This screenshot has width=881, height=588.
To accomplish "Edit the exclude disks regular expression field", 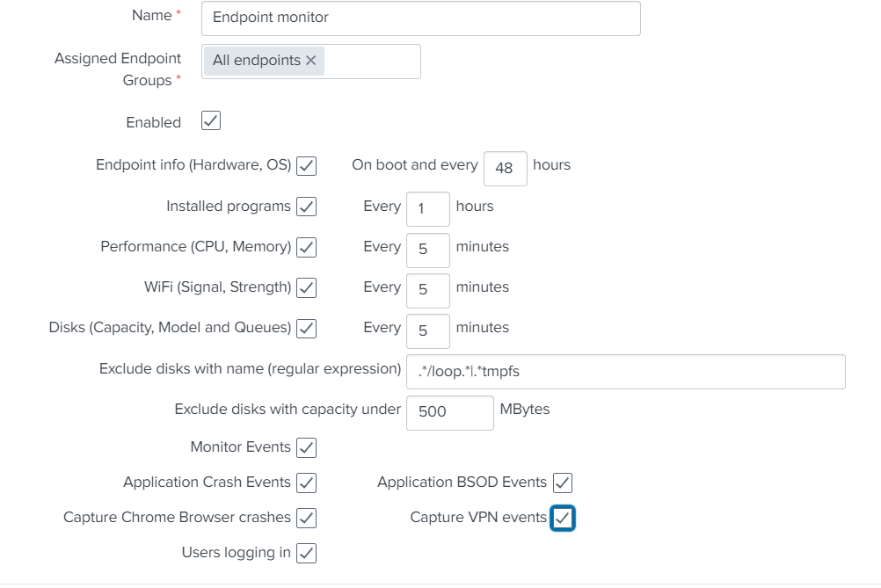I will (x=625, y=371).
